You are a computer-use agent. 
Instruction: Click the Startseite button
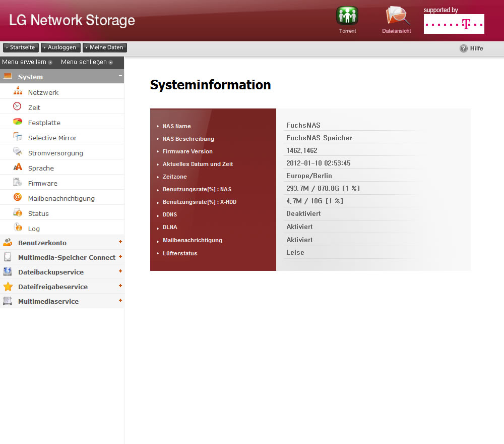pyautogui.click(x=21, y=47)
